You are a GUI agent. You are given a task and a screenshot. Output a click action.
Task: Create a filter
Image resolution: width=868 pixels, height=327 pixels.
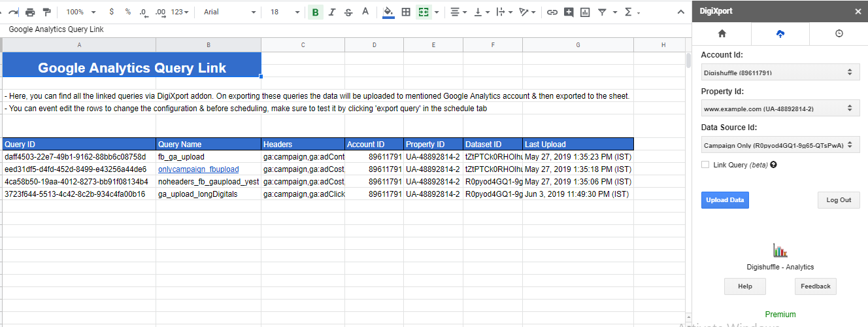602,12
